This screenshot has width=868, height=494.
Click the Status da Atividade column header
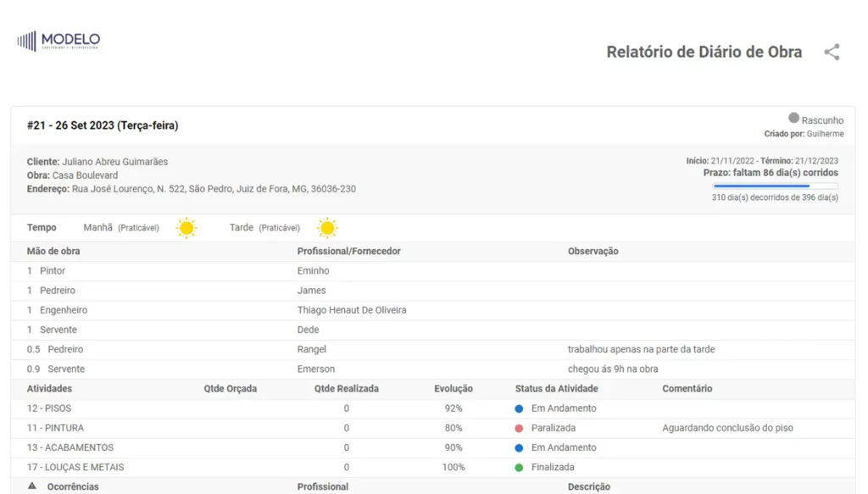[x=556, y=388]
